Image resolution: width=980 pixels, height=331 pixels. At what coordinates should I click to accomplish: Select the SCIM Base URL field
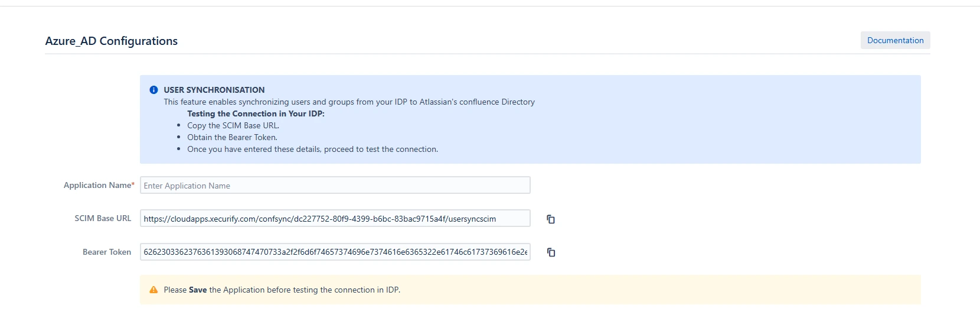pyautogui.click(x=335, y=218)
